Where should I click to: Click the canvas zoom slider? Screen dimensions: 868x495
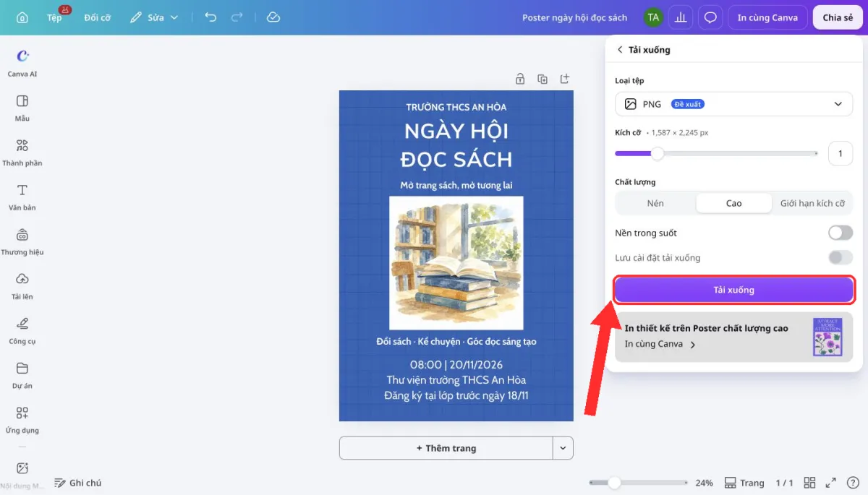pos(638,483)
